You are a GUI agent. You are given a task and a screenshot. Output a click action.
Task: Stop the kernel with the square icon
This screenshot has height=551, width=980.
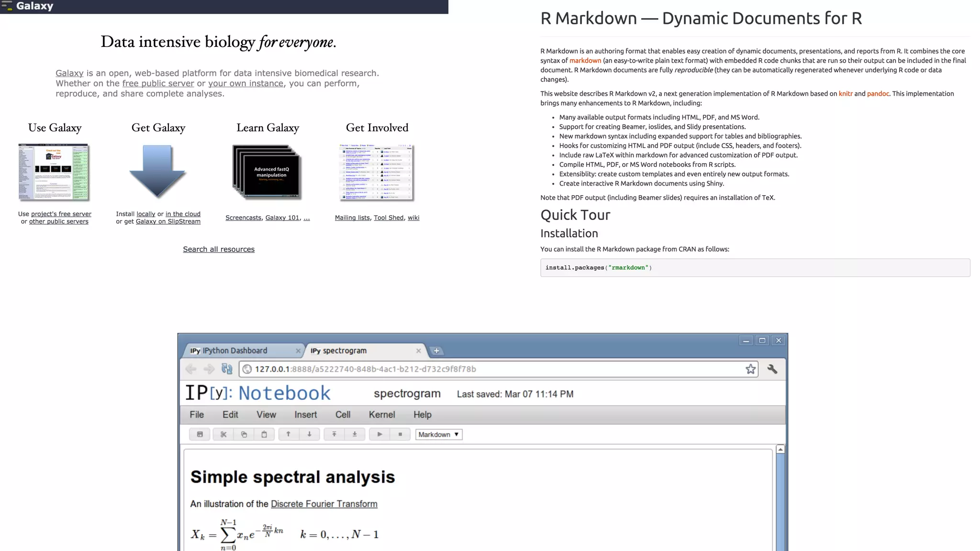(400, 434)
